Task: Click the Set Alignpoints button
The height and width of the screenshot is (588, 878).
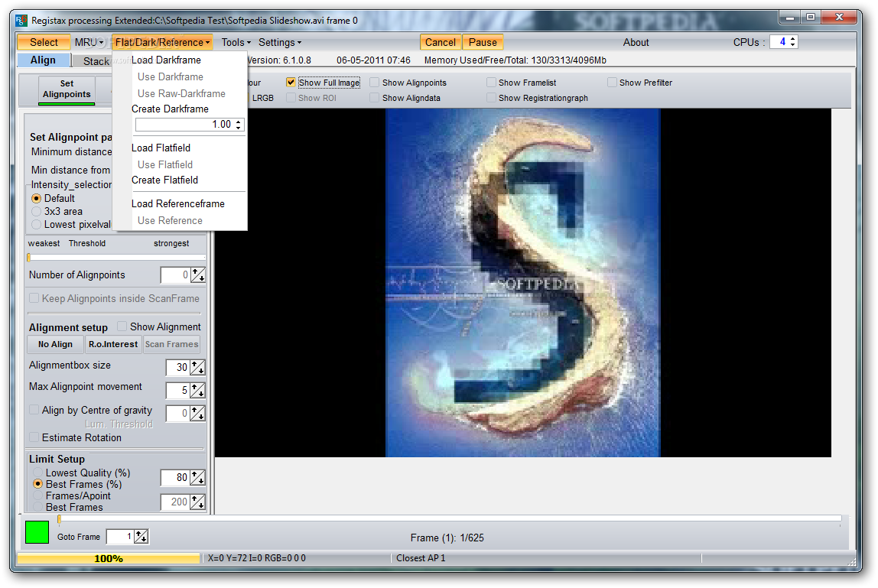Action: pos(67,89)
